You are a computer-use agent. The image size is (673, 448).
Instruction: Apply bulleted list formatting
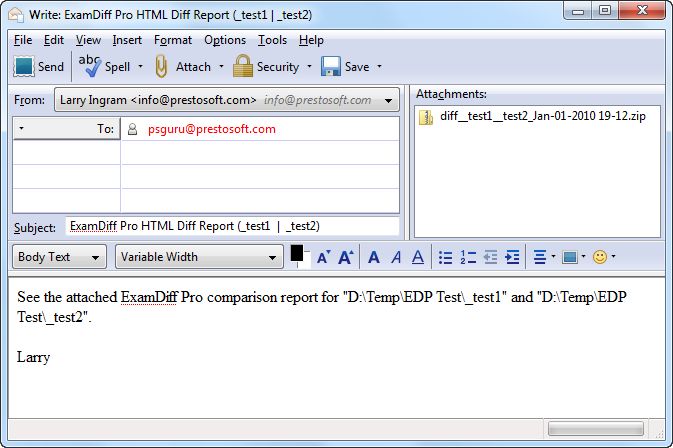(445, 257)
